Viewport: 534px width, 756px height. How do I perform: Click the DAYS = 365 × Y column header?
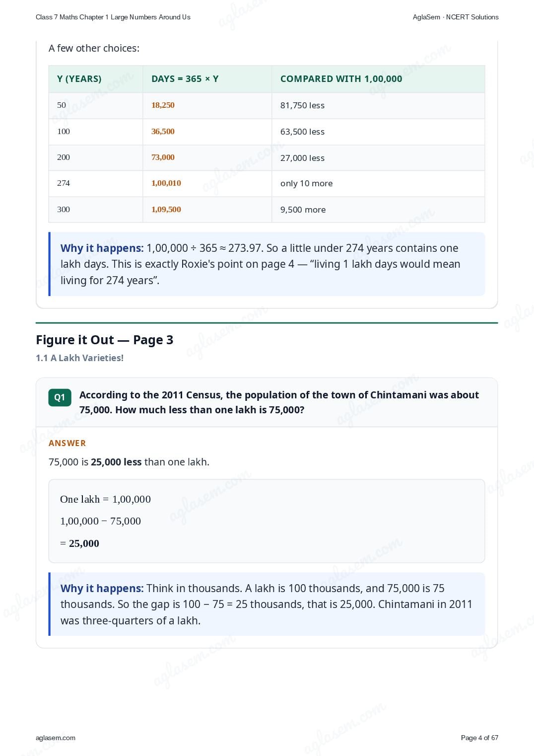(x=185, y=78)
